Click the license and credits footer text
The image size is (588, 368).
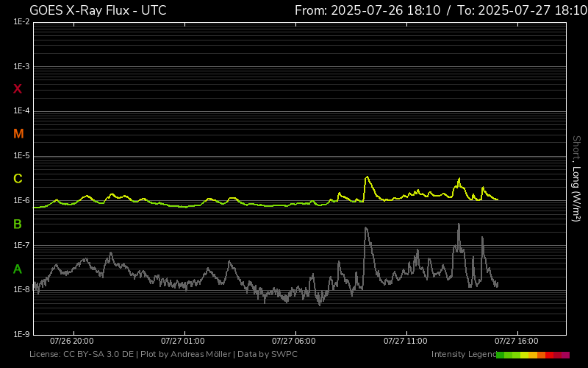click(x=163, y=355)
